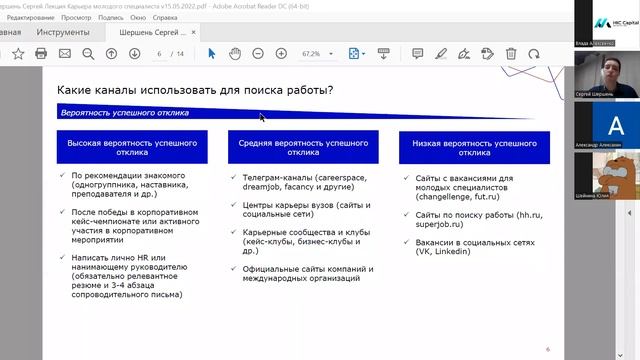Select the highlighter pen tool
The height and width of the screenshot is (360, 640).
[x=440, y=53]
